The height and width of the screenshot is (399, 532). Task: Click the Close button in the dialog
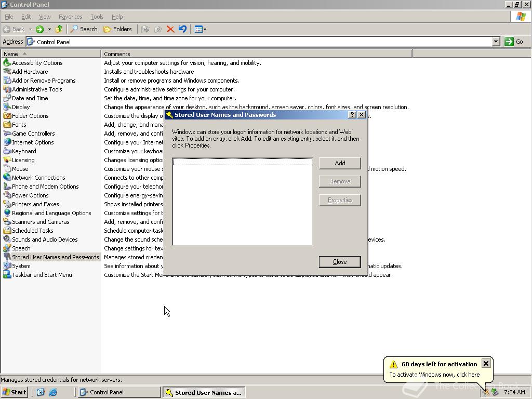[x=340, y=262]
